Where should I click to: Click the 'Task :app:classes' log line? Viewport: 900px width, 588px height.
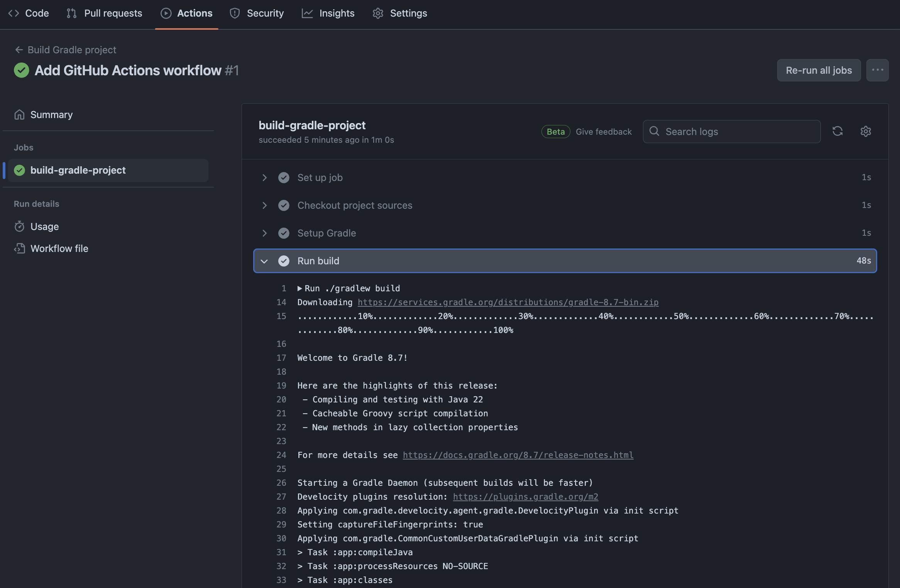pos(345,580)
